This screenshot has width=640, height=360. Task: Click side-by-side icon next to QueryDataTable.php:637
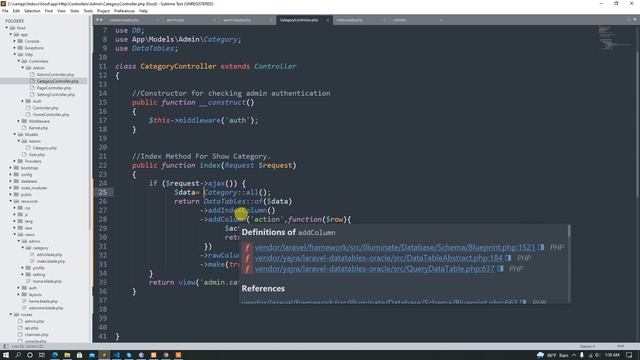coord(500,269)
